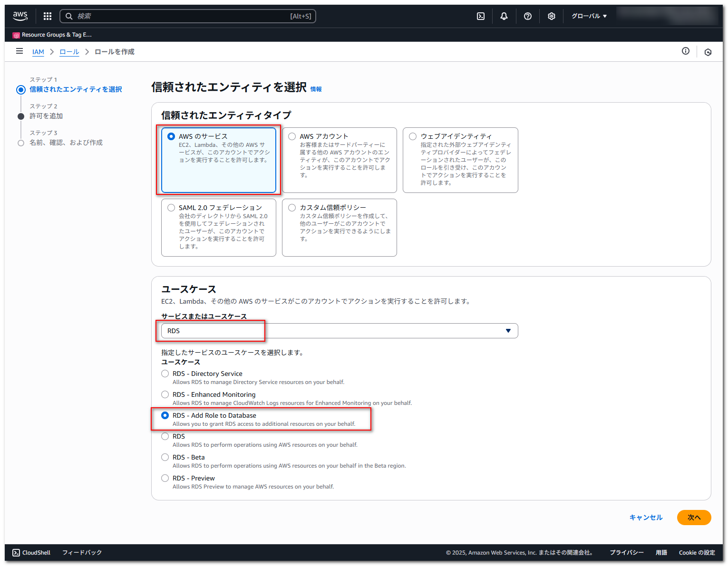Open the 用語 footer link
This screenshot has height=566, width=728.
coord(661,553)
